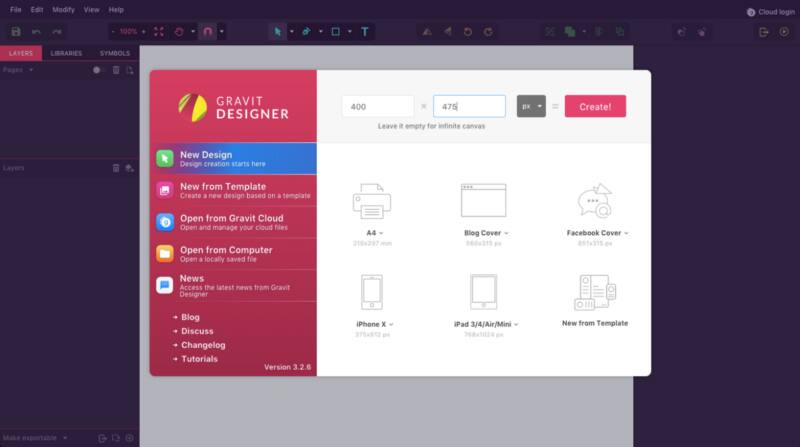Open the Changelog link
The image size is (800, 447).
pos(203,345)
